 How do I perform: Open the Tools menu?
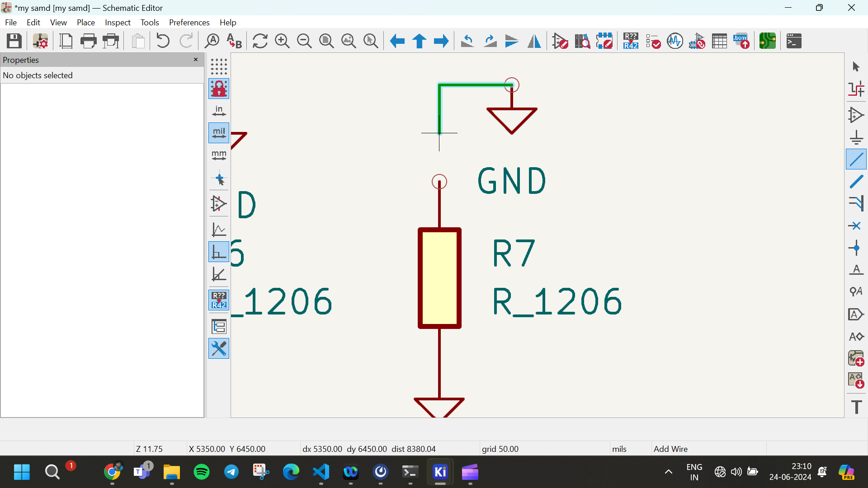pos(150,22)
